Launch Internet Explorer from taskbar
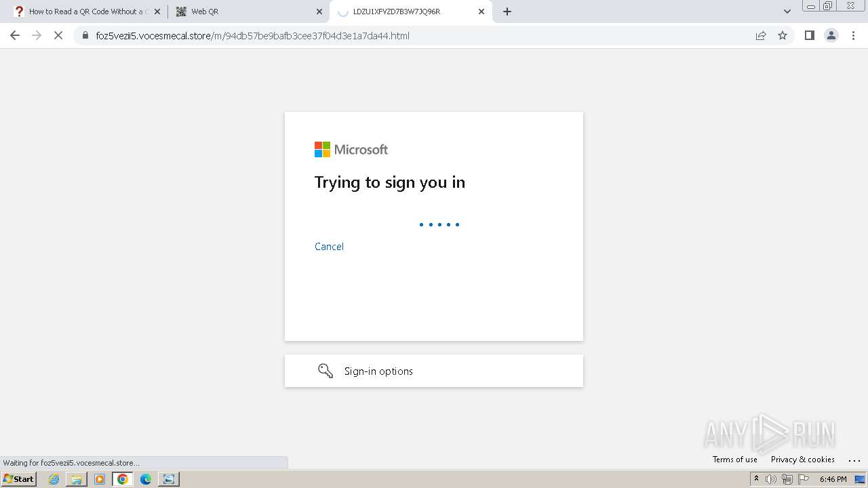The image size is (868, 488). tap(54, 479)
